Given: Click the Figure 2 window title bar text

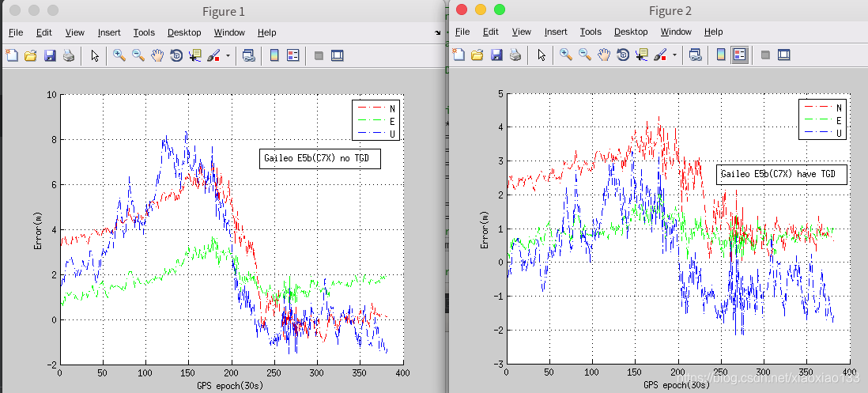Looking at the screenshot, I should (670, 11).
